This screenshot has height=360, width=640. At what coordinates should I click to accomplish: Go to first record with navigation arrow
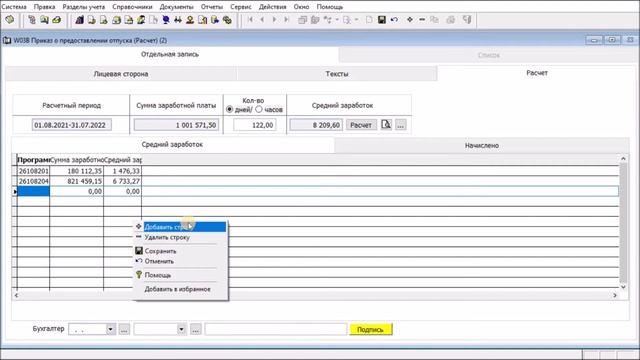tap(250, 20)
